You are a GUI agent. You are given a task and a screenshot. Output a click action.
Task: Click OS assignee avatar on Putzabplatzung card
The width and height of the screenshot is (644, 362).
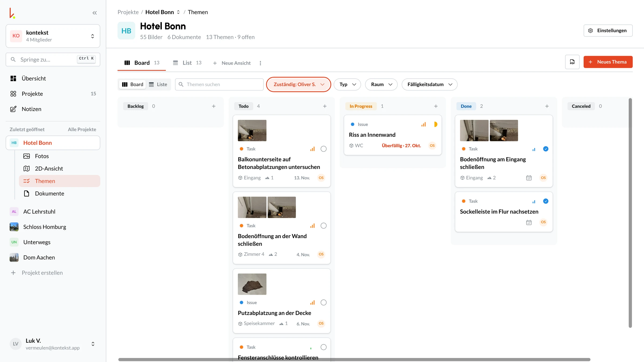[x=321, y=323]
